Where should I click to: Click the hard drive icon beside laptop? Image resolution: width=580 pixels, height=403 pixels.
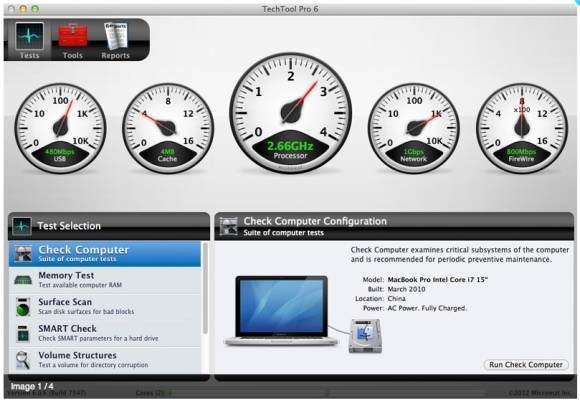365,336
